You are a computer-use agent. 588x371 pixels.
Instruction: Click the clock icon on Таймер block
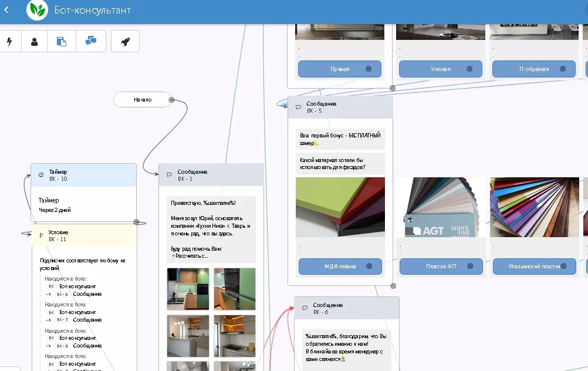click(x=41, y=175)
